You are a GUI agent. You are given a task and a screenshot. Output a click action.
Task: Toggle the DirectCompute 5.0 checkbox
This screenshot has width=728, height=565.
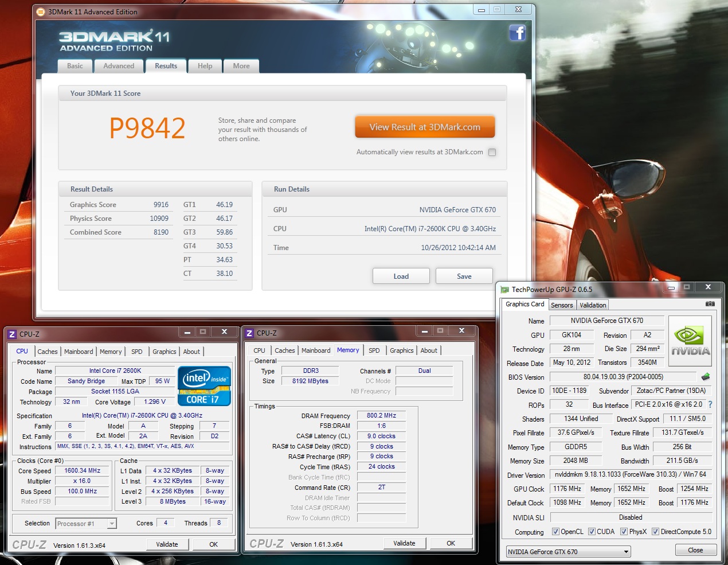[x=655, y=532]
